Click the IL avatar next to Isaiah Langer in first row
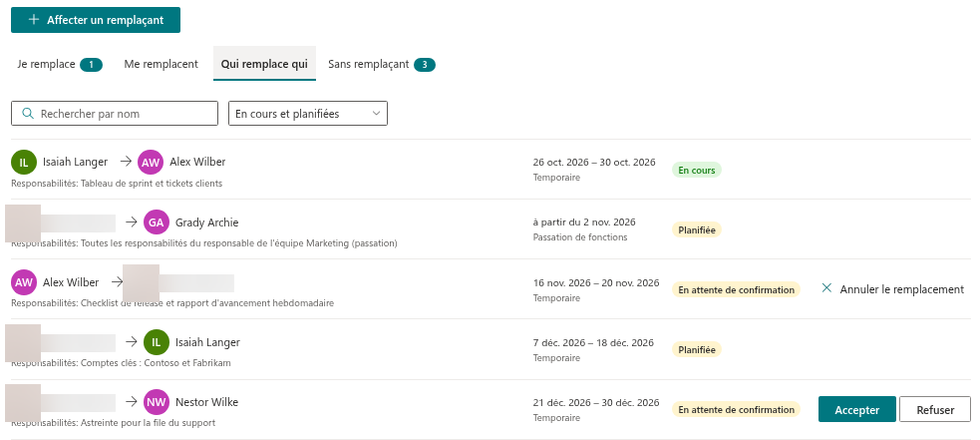The width and height of the screenshot is (980, 440). pos(24,162)
